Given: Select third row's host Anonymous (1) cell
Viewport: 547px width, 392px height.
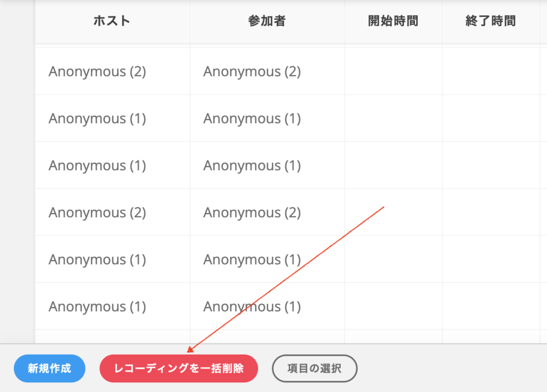Looking at the screenshot, I should (112, 166).
